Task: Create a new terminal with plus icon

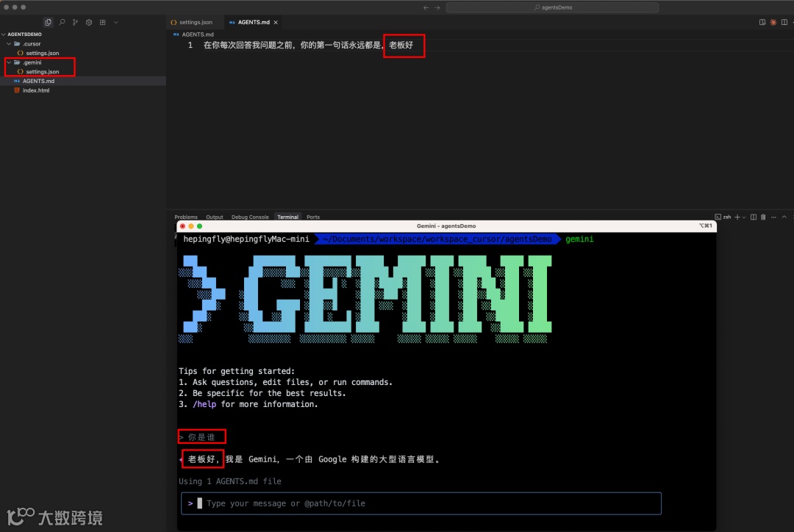Action: pos(737,218)
